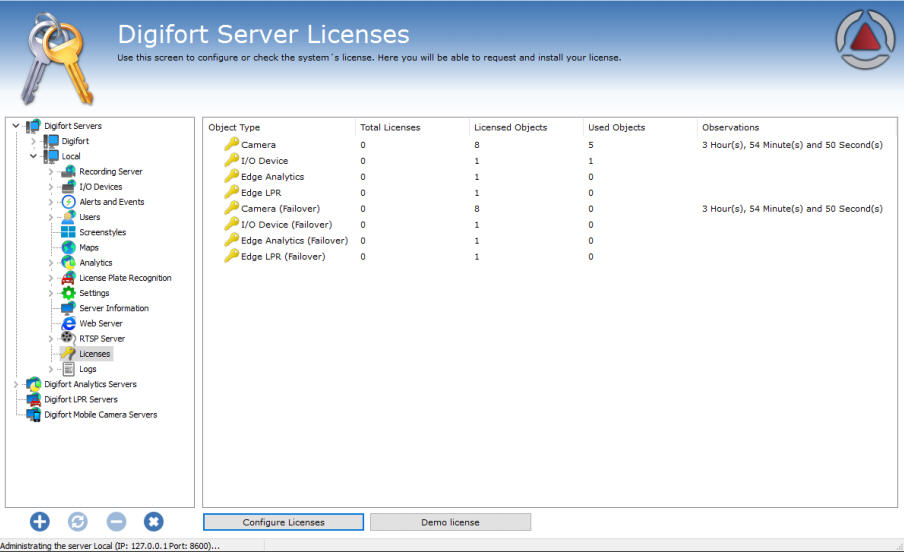Click the status bar server administration text
The height and width of the screenshot is (552, 904).
tap(110, 546)
